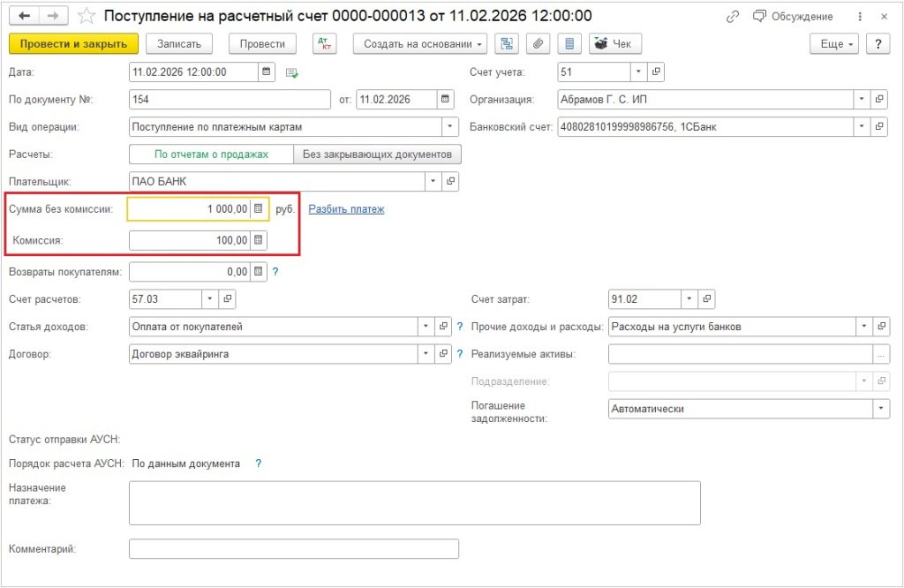Screen dimensions: 904x588
Task: Open calendar picker for the Дата field
Action: click(266, 72)
